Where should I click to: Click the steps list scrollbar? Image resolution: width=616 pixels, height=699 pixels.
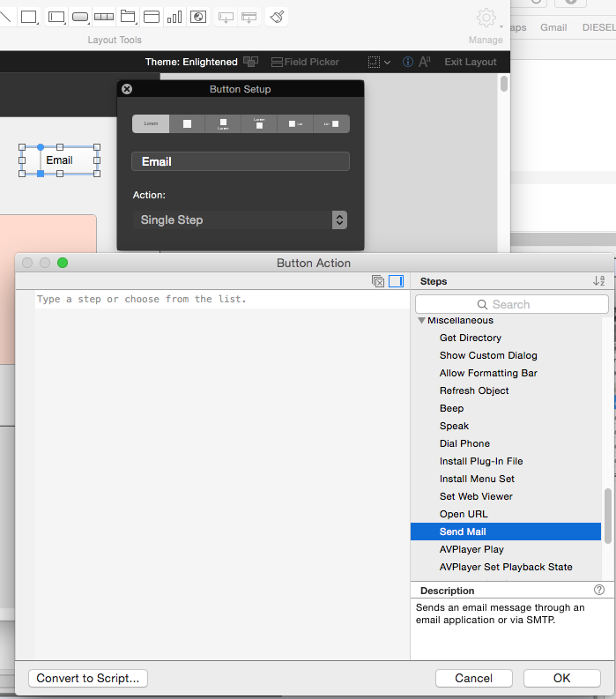607,517
